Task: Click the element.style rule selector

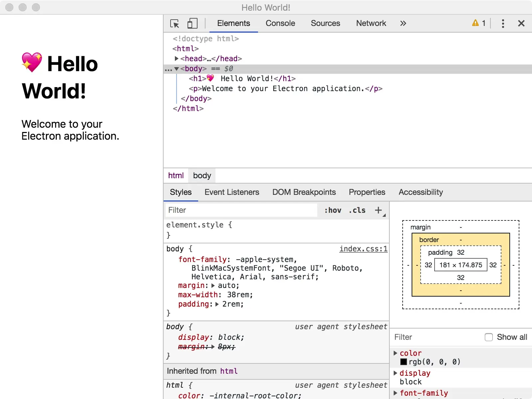Action: click(x=195, y=225)
